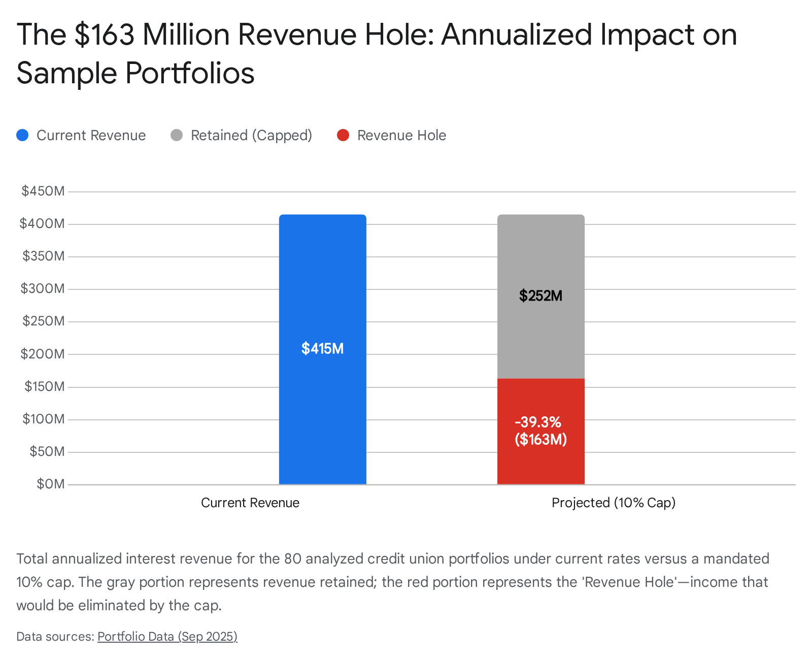Open the Portfolio Data (Sep 2025) link
This screenshot has width=812, height=661.
pyautogui.click(x=167, y=637)
